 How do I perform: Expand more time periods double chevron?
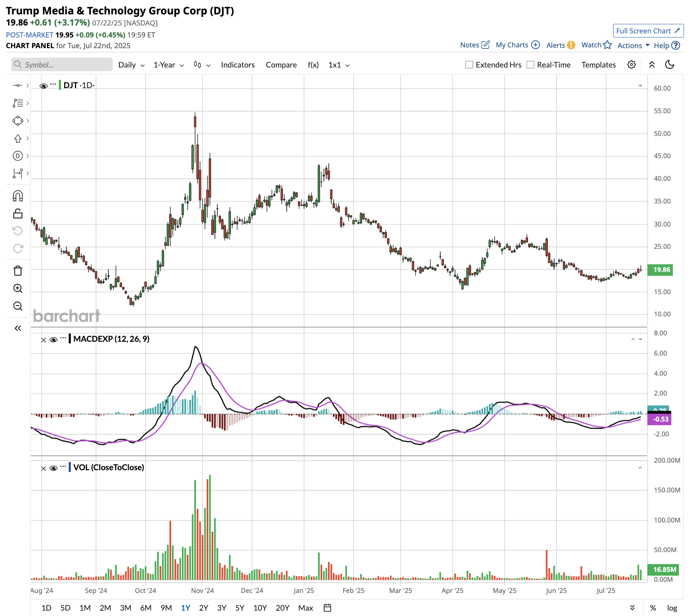coord(633,608)
